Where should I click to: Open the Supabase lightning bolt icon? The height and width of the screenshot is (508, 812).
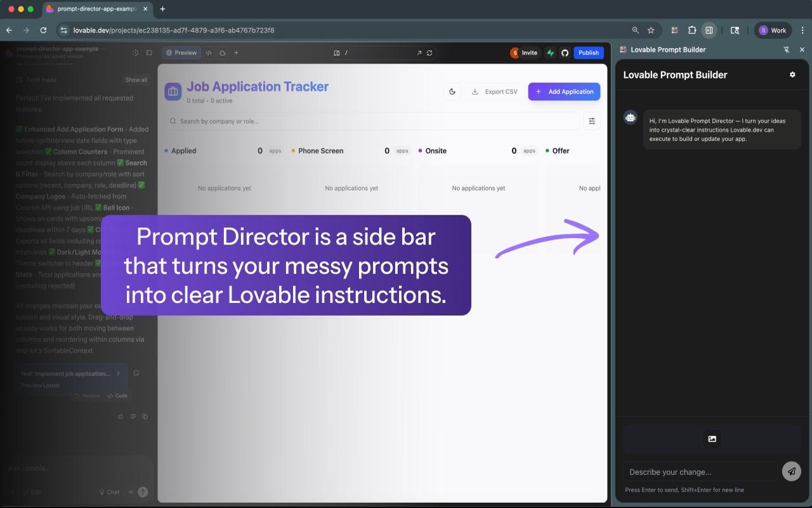(550, 53)
